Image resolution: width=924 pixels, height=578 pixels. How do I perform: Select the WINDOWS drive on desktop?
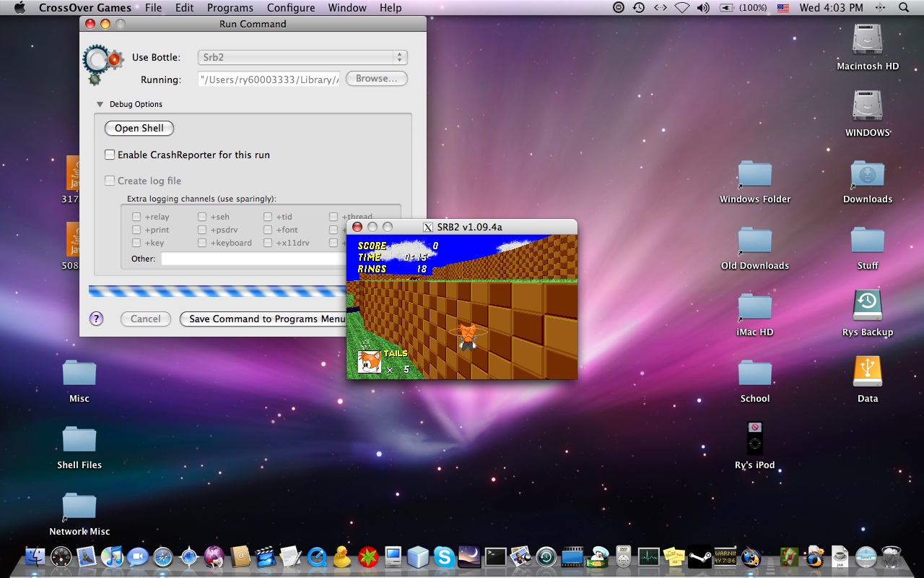868,112
